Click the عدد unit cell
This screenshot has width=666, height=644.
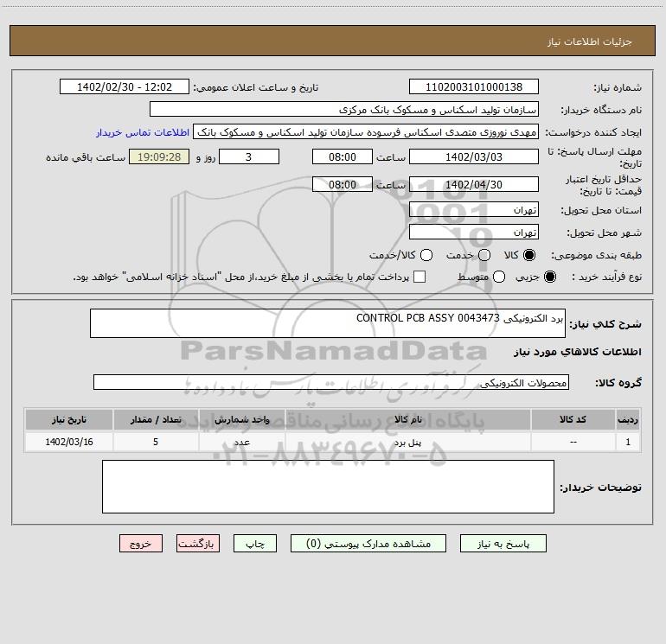click(x=241, y=442)
